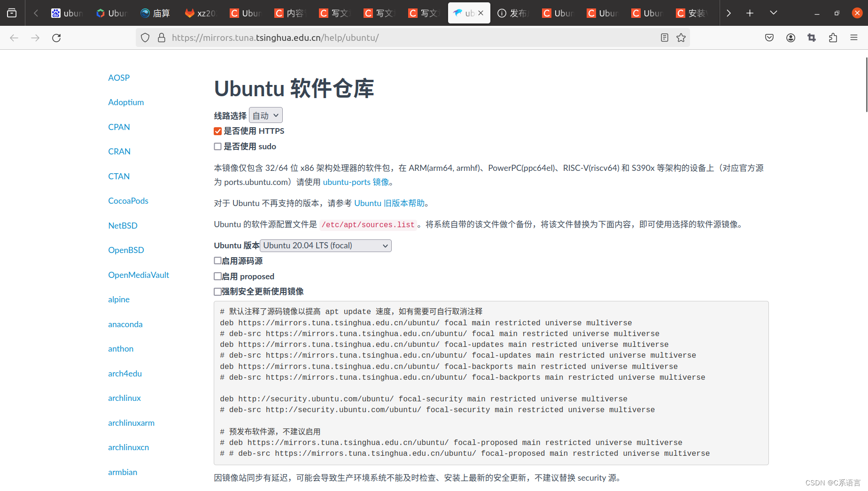The width and height of the screenshot is (868, 491).
Task: Bookmark this page with the star icon
Action: click(681, 38)
